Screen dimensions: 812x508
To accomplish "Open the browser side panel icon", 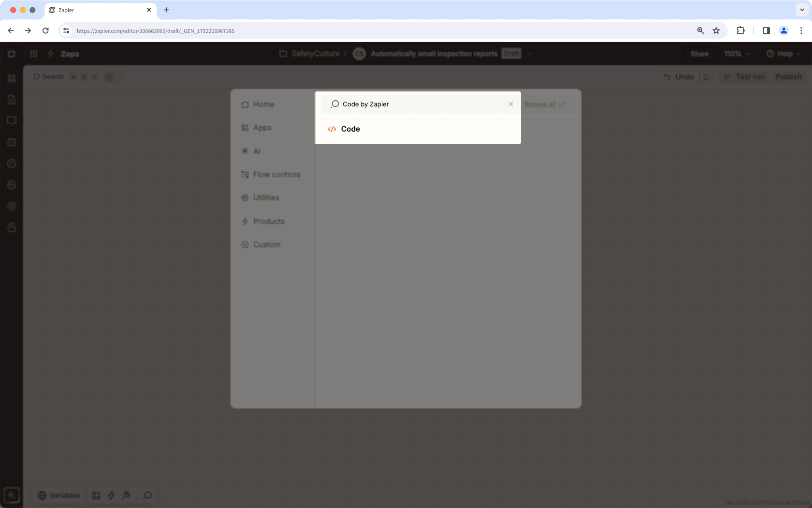I will 767,30.
